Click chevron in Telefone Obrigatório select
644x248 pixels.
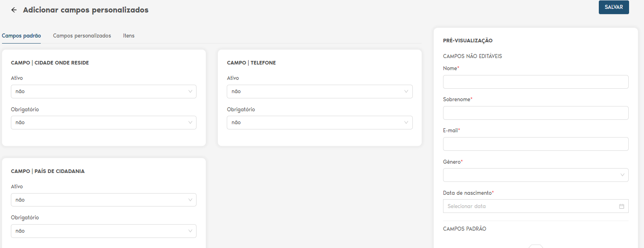(406, 123)
